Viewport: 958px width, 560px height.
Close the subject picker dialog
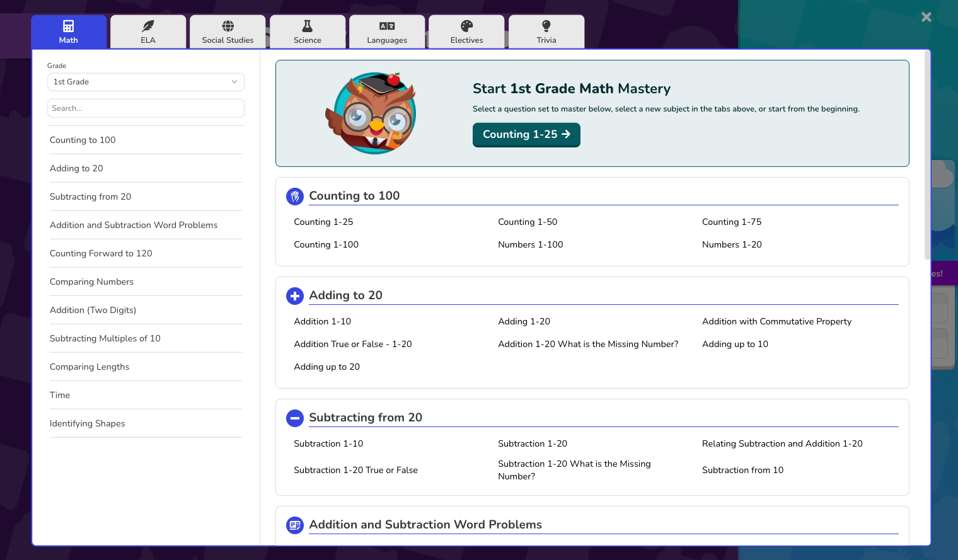click(926, 17)
